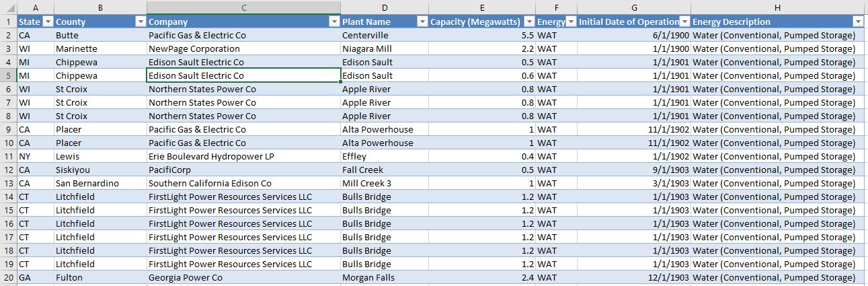Select the entire sheet with the corner triangle
The image size is (868, 286).
8,7
